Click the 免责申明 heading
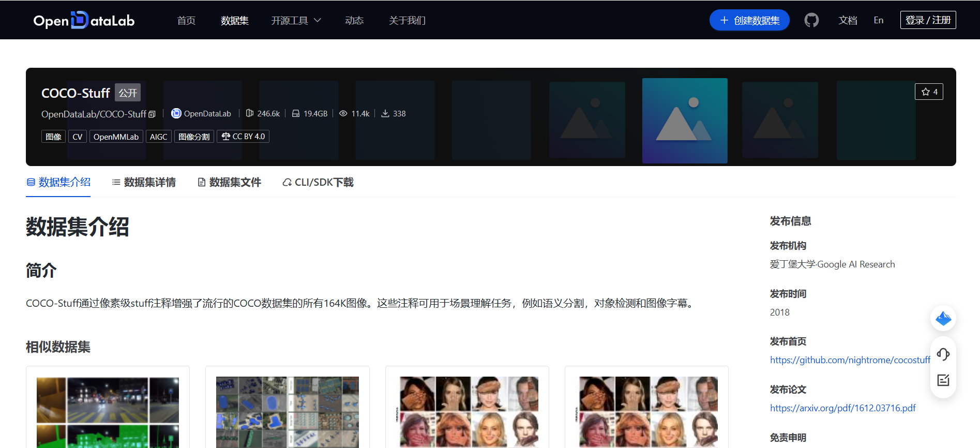The height and width of the screenshot is (448, 980). pyautogui.click(x=788, y=438)
